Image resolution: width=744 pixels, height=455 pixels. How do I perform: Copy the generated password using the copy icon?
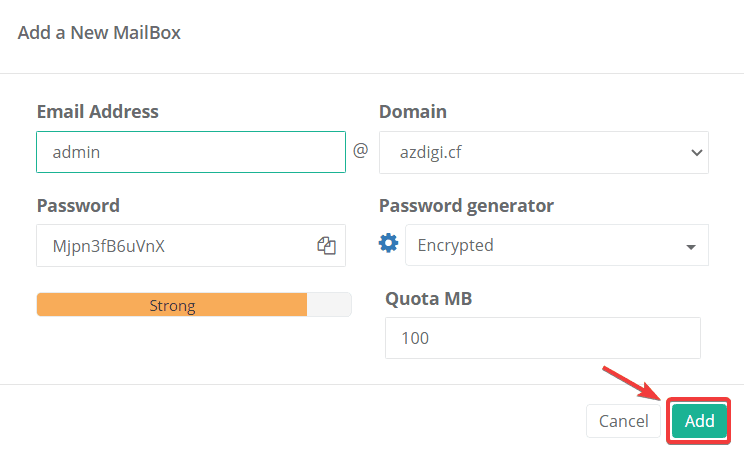tap(326, 245)
